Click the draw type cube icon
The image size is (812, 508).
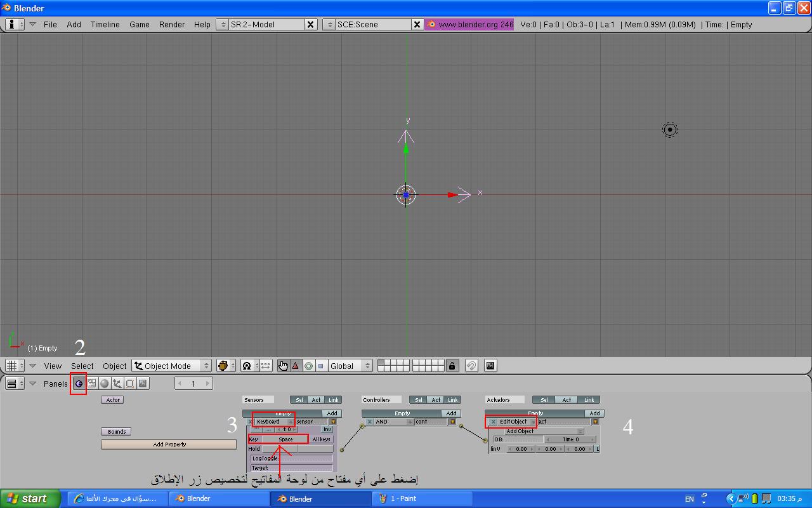click(225, 366)
